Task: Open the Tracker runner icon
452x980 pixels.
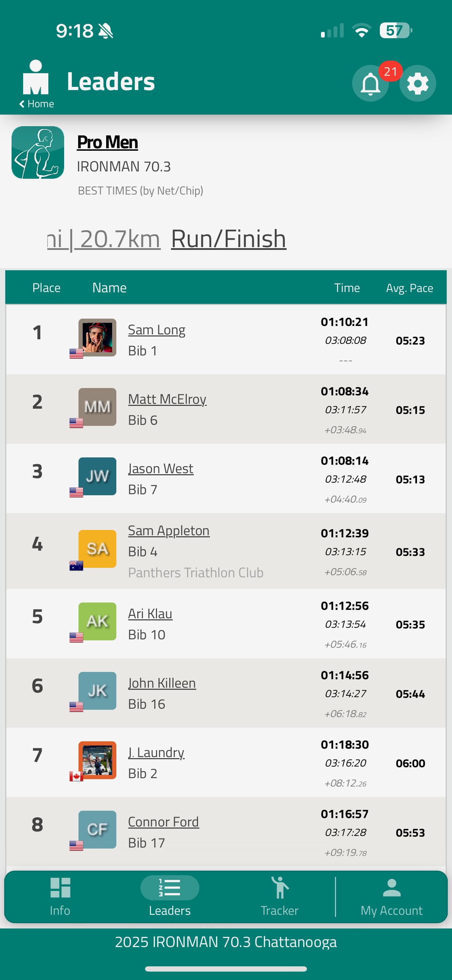Action: click(x=280, y=887)
